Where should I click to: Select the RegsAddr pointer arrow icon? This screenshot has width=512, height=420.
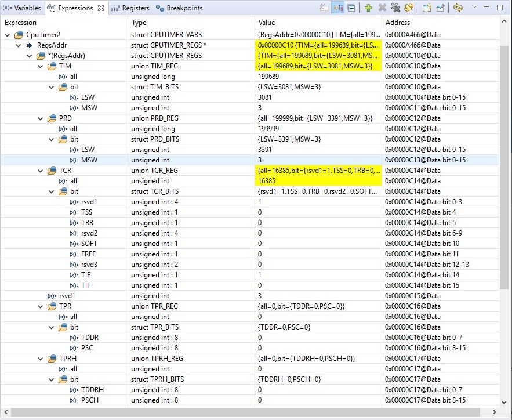click(30, 45)
